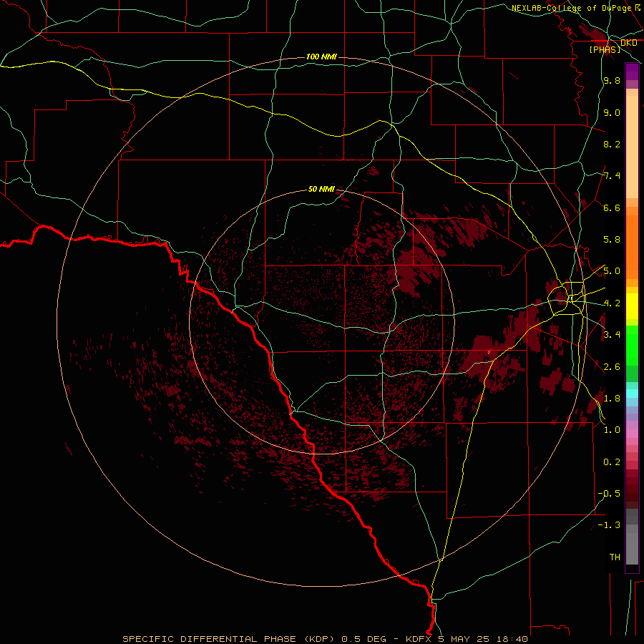Click the TH threshold label on legend
Screen dimensions: 644x644
[x=615, y=557]
